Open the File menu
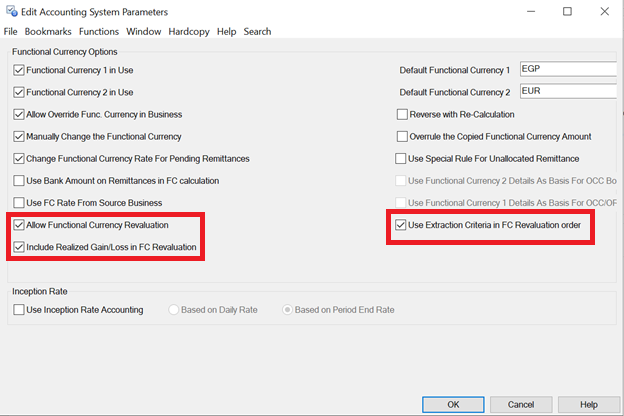Image resolution: width=624 pixels, height=416 pixels. click(11, 32)
